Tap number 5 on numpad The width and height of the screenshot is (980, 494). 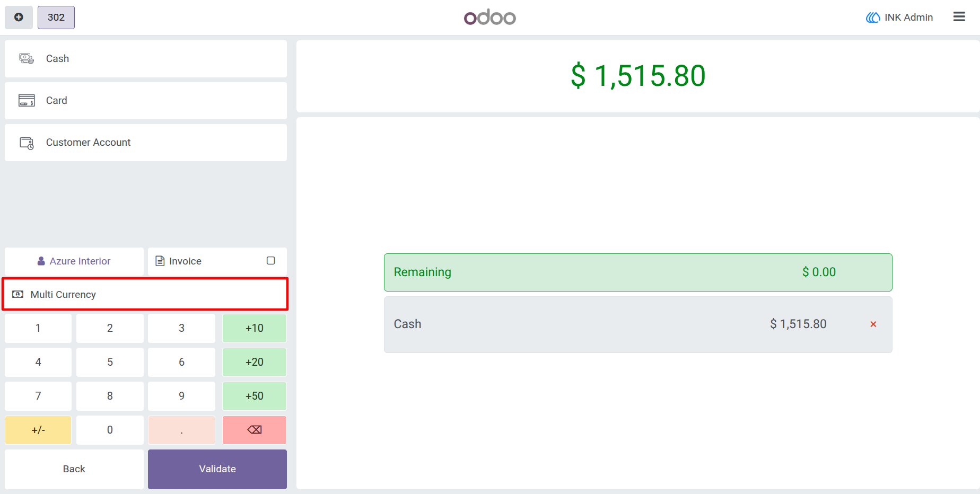pyautogui.click(x=110, y=362)
